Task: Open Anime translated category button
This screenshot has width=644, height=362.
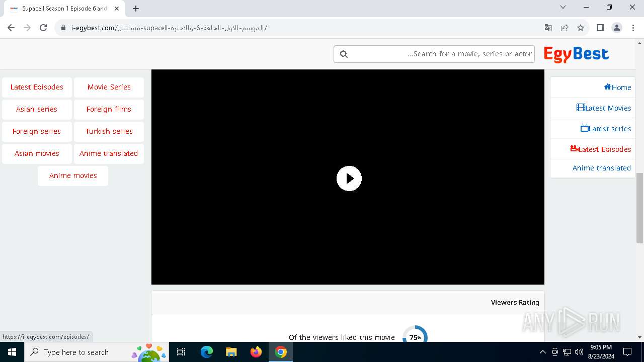Action: (109, 153)
